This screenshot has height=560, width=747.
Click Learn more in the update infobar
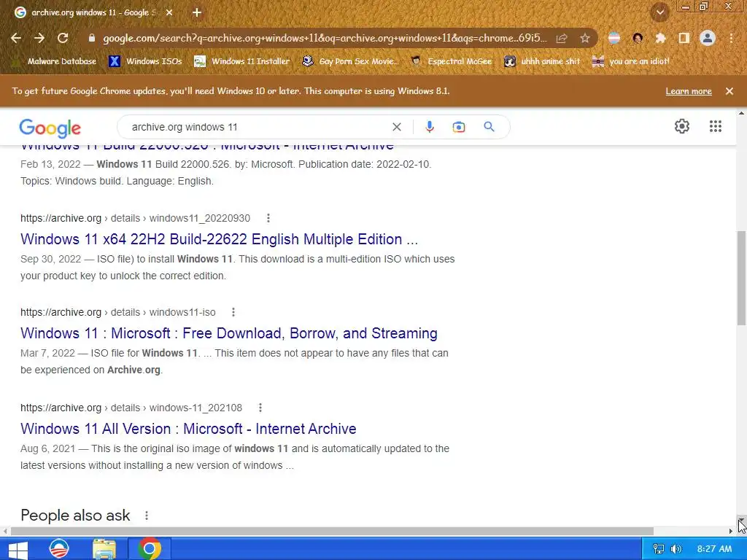(689, 91)
